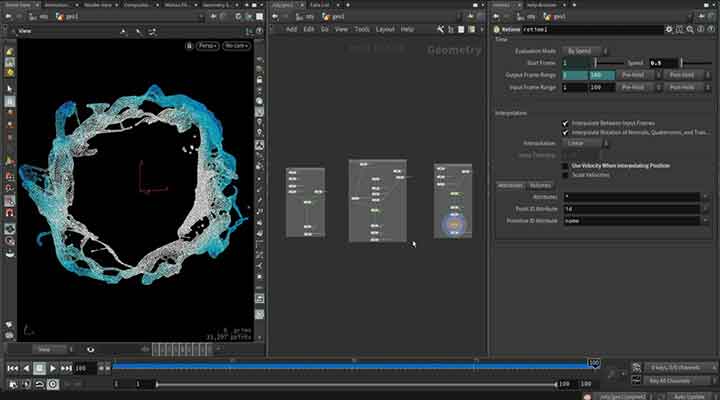The height and width of the screenshot is (400, 720).
Task: Click the current frame field showing 100
Action: point(85,368)
